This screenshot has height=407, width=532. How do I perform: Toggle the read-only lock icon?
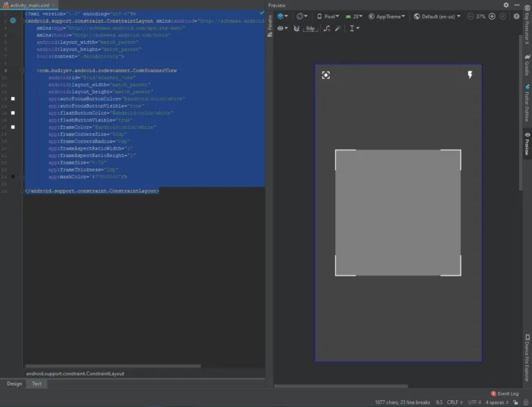[516, 402]
